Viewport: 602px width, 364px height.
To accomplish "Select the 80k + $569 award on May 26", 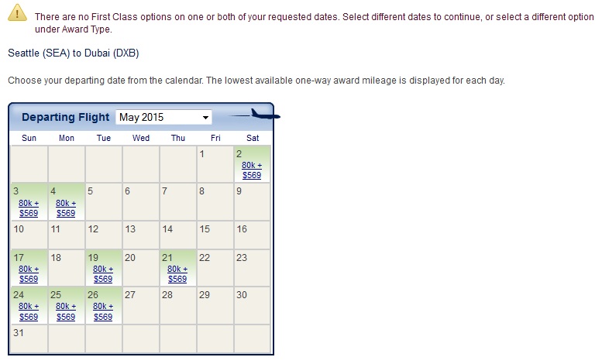I will pos(103,311).
